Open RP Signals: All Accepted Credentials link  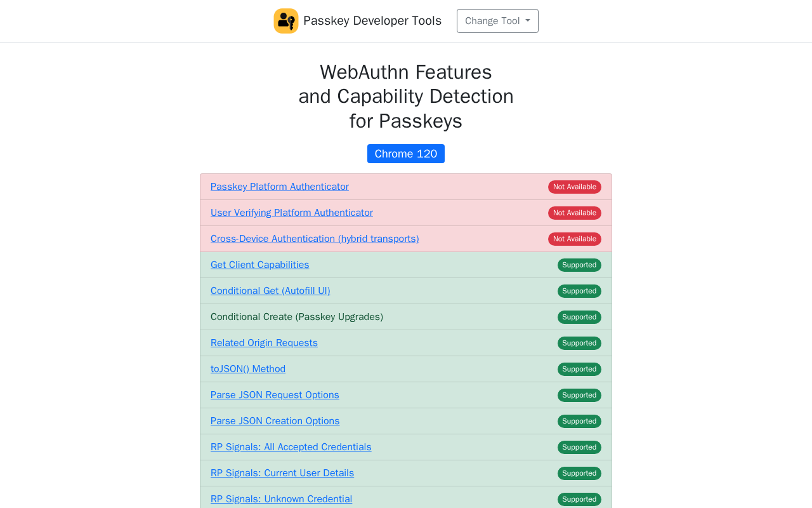pyautogui.click(x=291, y=447)
